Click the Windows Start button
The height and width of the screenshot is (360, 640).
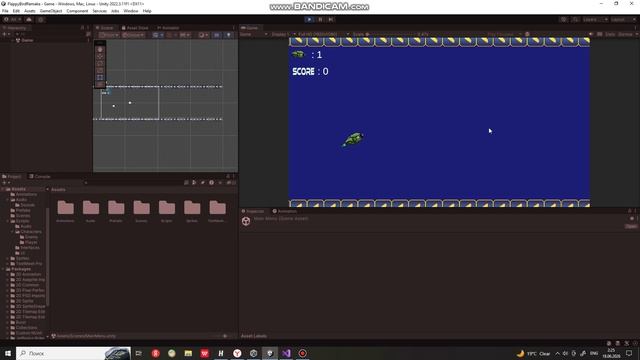pos(8,353)
